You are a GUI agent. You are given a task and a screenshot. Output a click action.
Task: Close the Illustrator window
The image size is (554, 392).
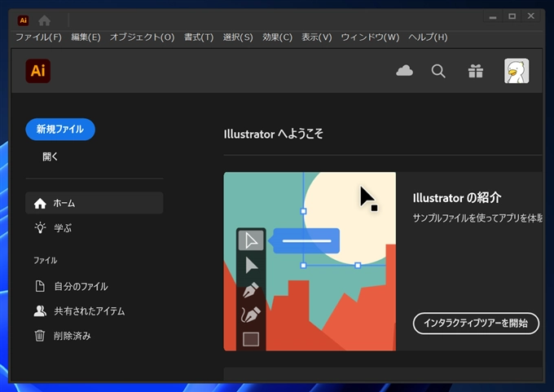(531, 16)
